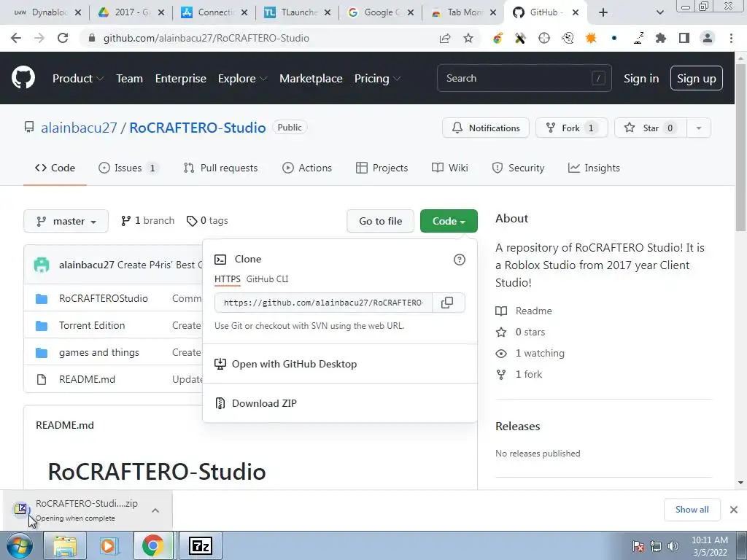Open the alainbacu27 owner link
The image size is (747, 560).
(x=79, y=128)
